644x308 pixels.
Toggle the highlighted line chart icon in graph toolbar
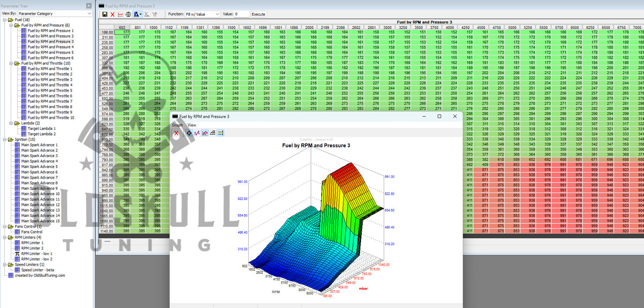pyautogui.click(x=205, y=133)
